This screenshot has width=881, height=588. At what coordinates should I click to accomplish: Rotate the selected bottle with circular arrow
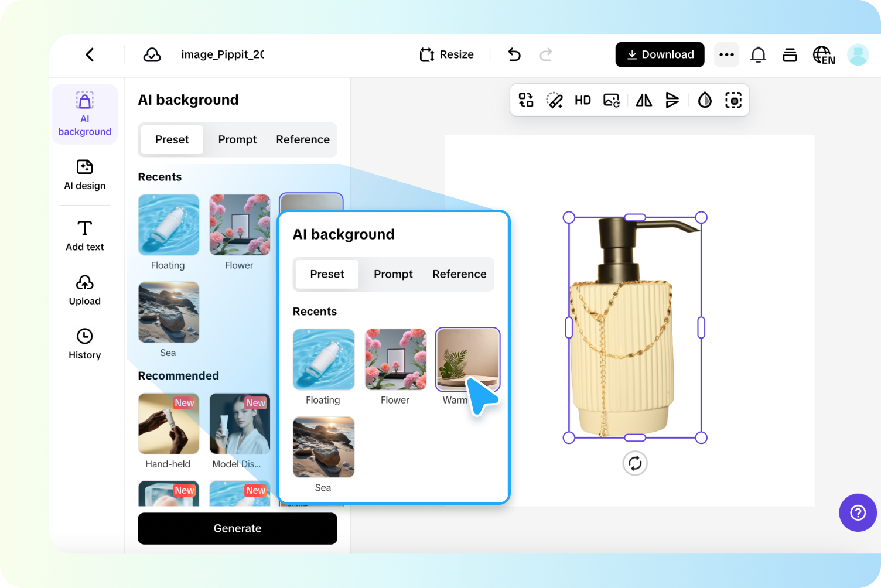click(x=634, y=463)
